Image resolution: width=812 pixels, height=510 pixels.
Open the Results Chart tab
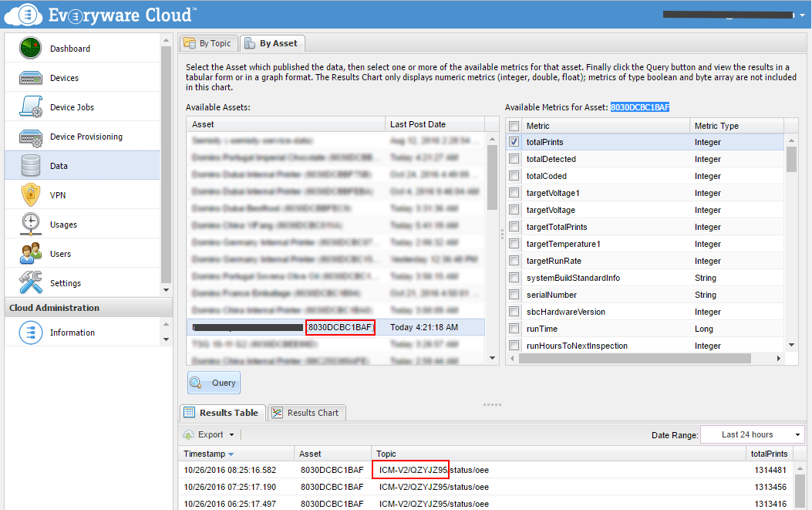pos(307,413)
